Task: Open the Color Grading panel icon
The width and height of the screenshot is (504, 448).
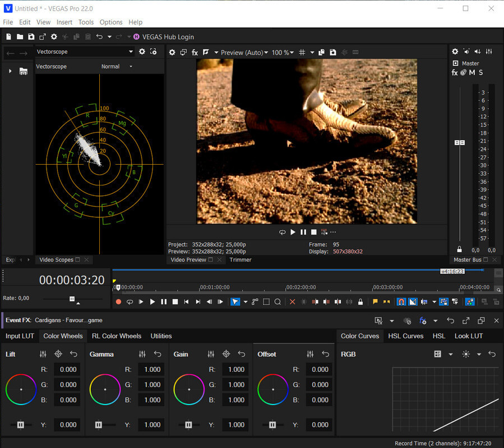Action: pos(470,302)
